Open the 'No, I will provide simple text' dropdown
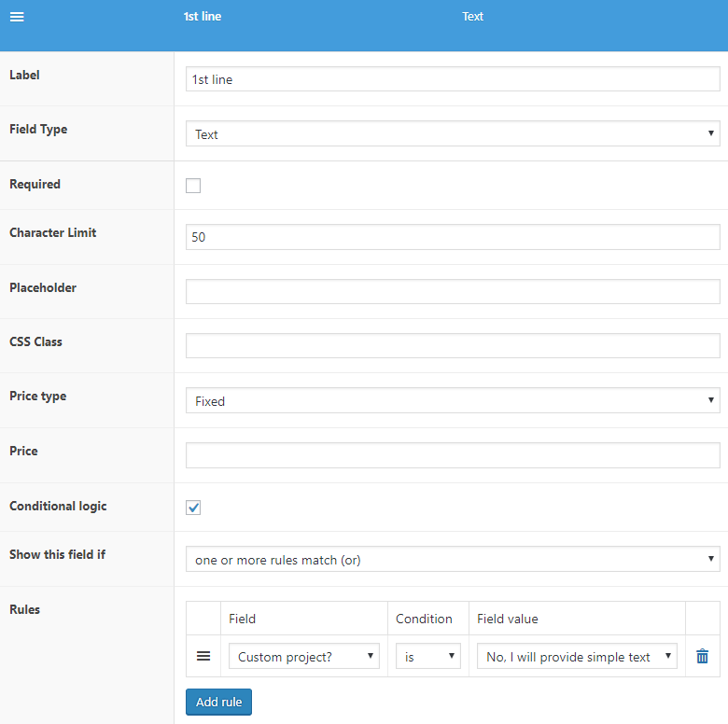The height and width of the screenshot is (724, 728). (577, 656)
